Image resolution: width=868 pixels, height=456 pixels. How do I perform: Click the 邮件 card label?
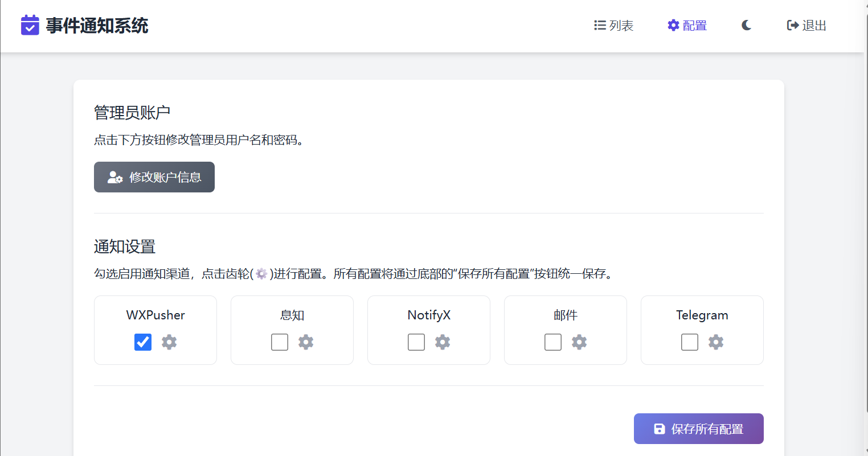(x=566, y=315)
